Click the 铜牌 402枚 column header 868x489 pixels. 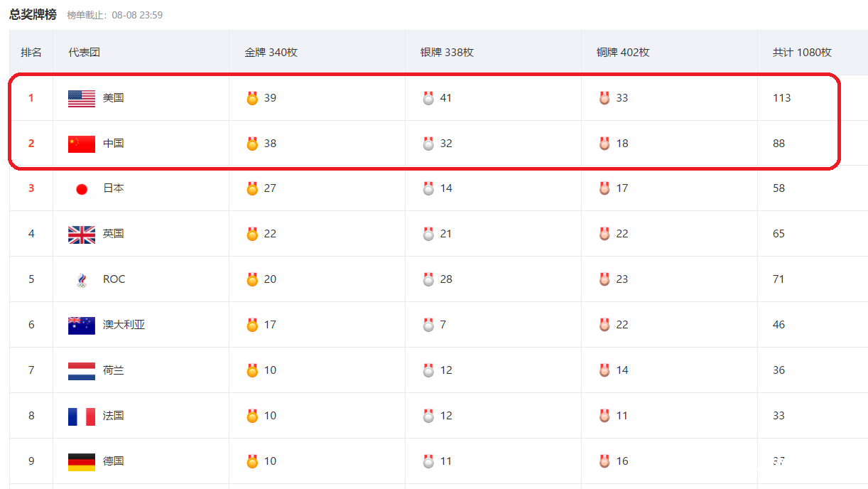(623, 53)
